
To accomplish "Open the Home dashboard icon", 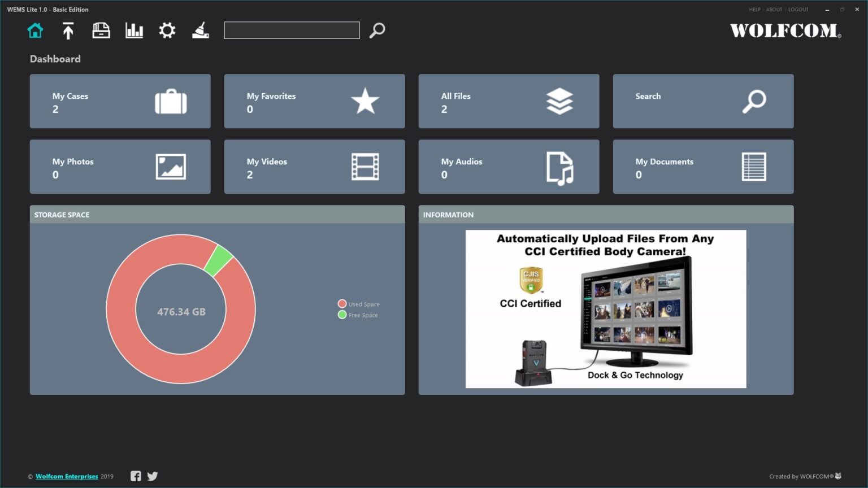I will click(35, 30).
